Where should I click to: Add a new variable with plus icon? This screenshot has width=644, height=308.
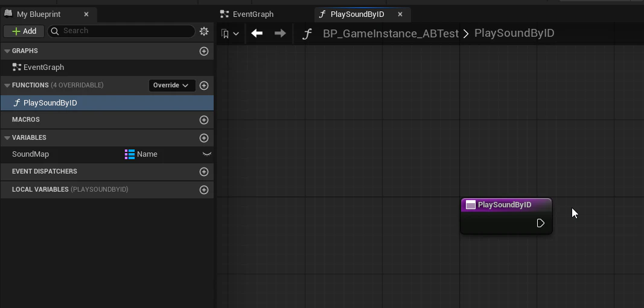204,138
